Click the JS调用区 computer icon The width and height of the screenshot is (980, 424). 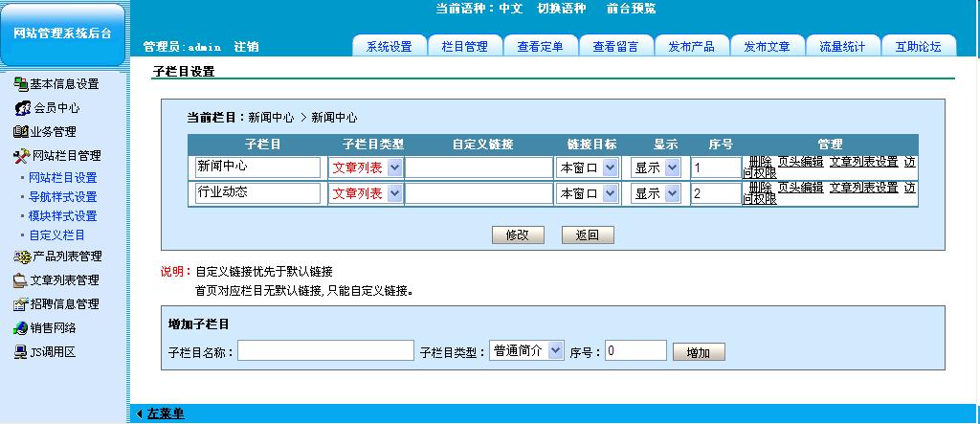pos(21,352)
